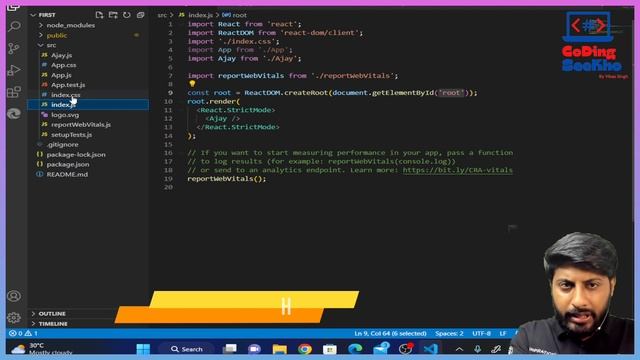Click the microphone icon in system tray

pyautogui.click(x=477, y=349)
